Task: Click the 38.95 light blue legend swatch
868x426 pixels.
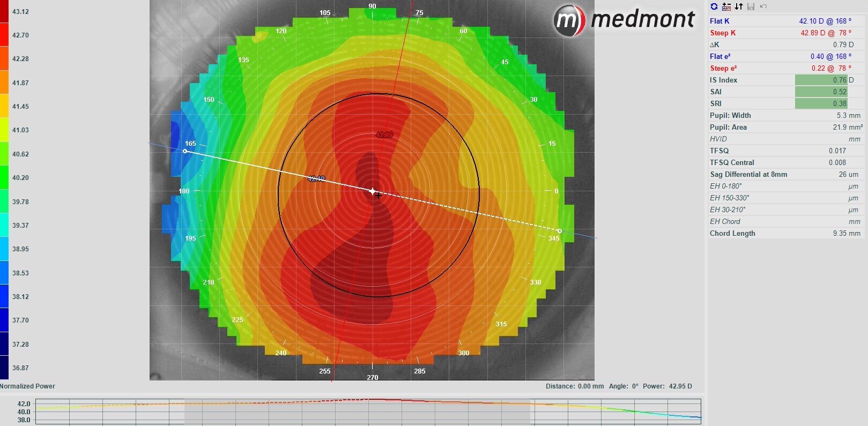Action: (x=4, y=249)
